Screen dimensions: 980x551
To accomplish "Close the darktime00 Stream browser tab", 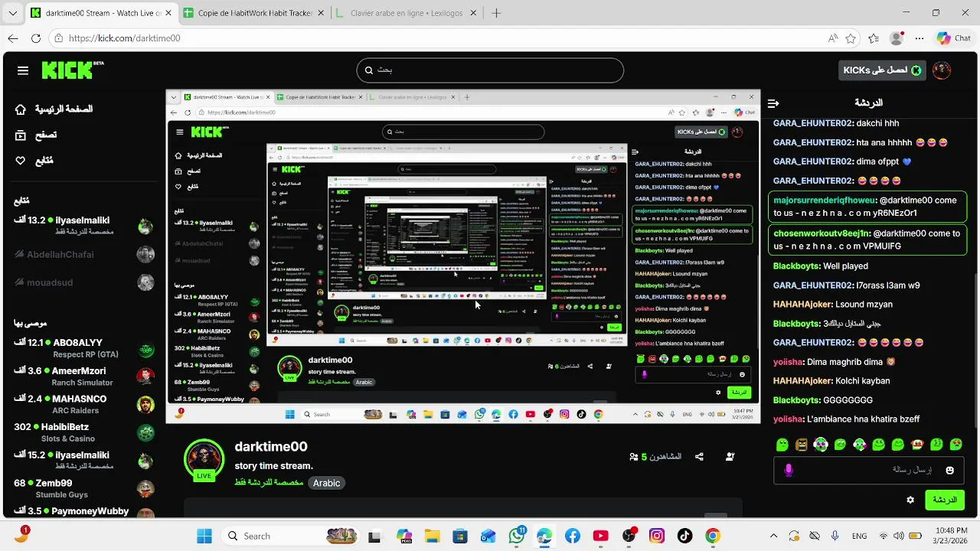I will [168, 13].
